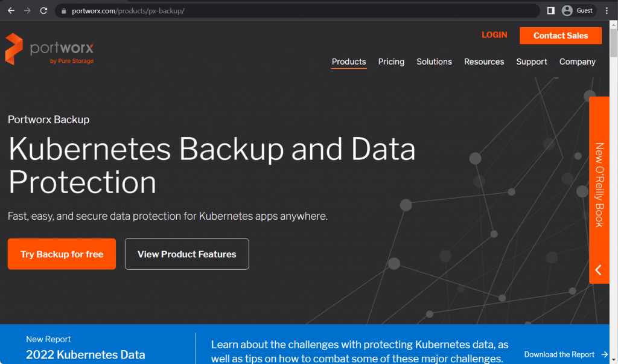The image size is (618, 364).
Task: Click Try Backup for free button
Action: pyautogui.click(x=62, y=254)
